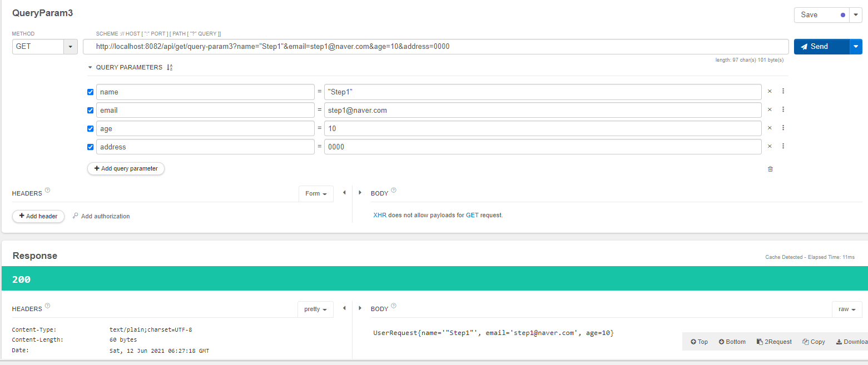Select the 200 status code
This screenshot has height=365, width=868.
point(21,279)
